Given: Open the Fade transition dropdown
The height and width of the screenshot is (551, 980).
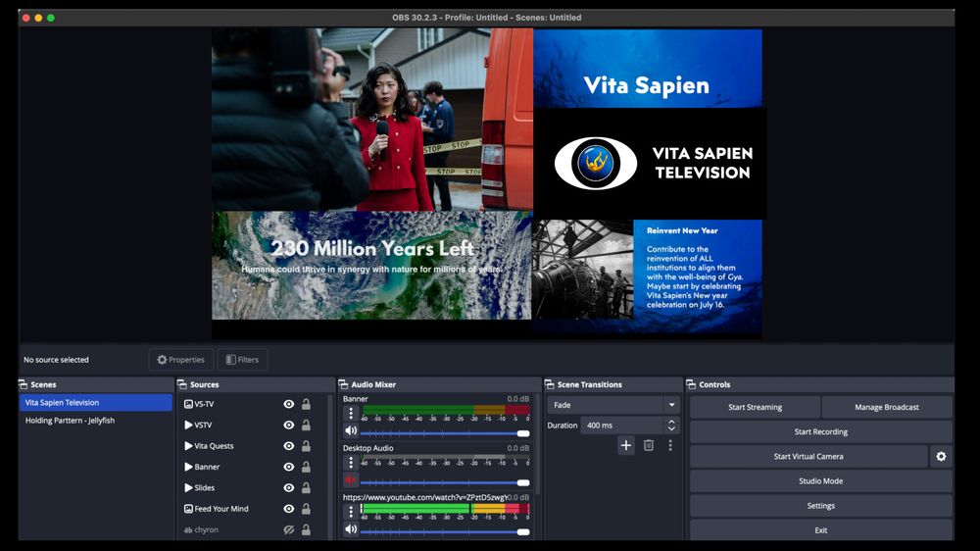Looking at the screenshot, I should [x=613, y=405].
